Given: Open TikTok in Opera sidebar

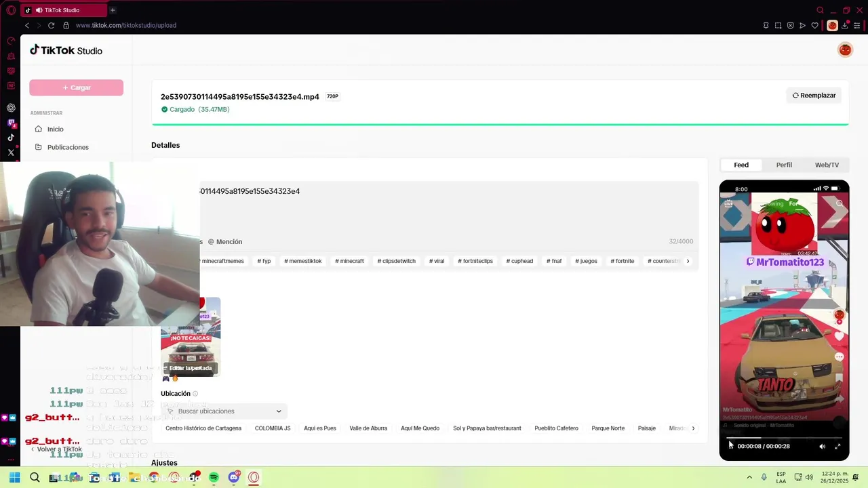Looking at the screenshot, I should click(x=11, y=138).
